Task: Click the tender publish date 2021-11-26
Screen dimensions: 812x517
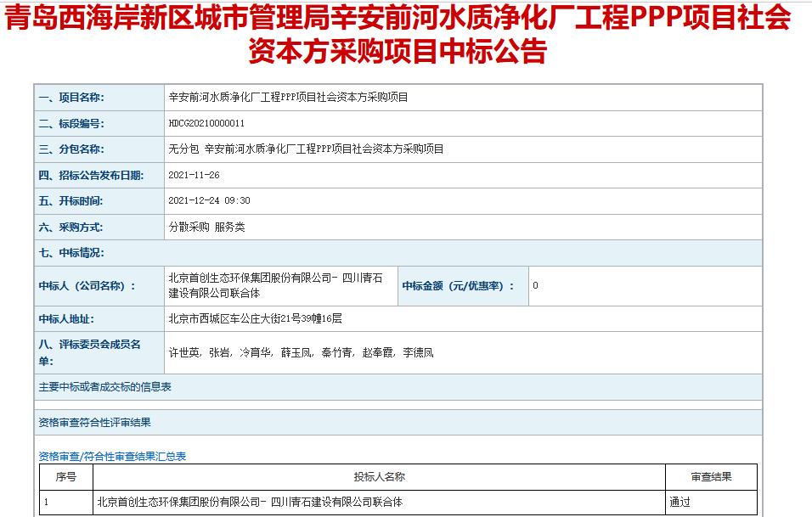Action: [x=195, y=176]
